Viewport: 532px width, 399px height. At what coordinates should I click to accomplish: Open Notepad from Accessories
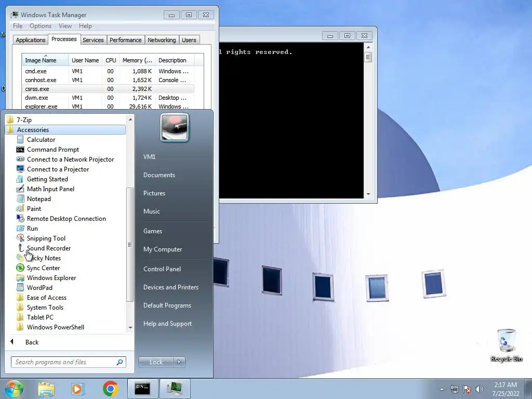[x=38, y=198]
